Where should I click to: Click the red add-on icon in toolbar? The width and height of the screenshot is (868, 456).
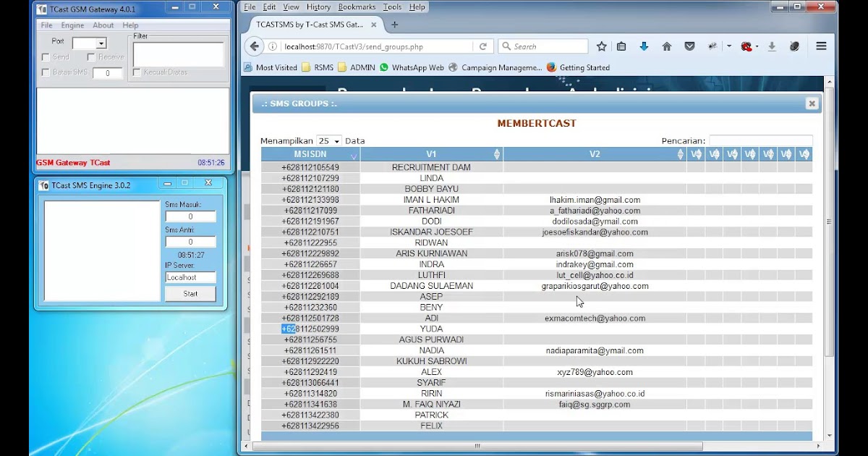tap(746, 46)
